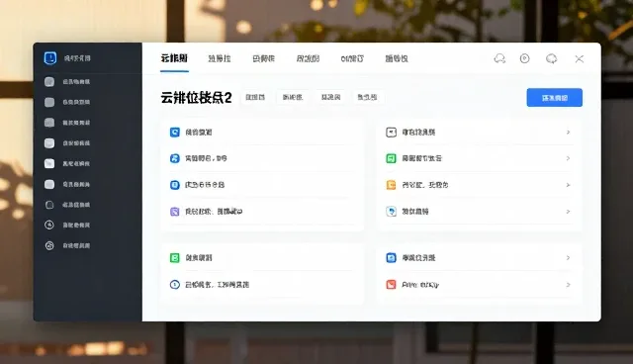Click the outlined square icon heading the right list
The width and height of the screenshot is (633, 364).
tap(391, 133)
